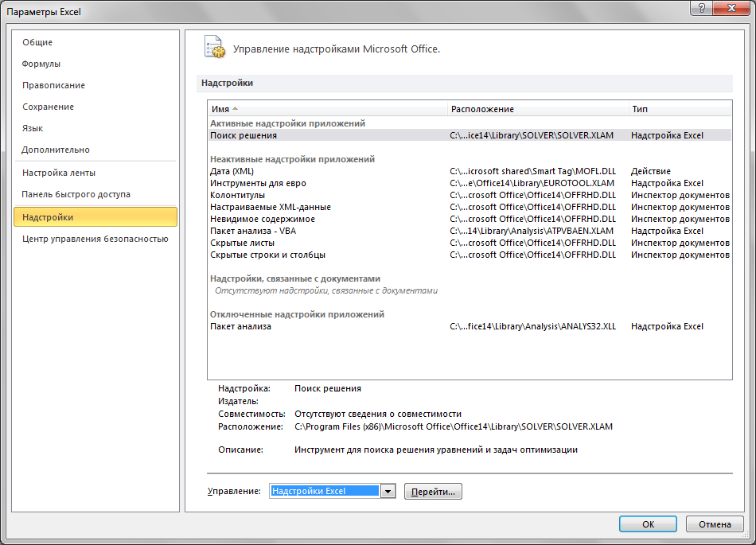Open the Формулы settings category
Image resolution: width=756 pixels, height=545 pixels.
[41, 64]
